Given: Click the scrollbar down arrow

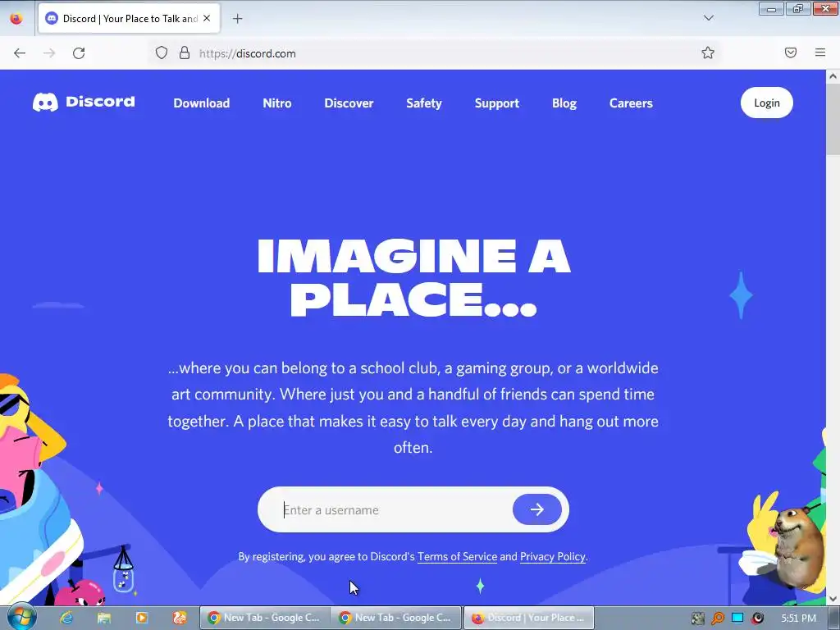Looking at the screenshot, I should [833, 598].
